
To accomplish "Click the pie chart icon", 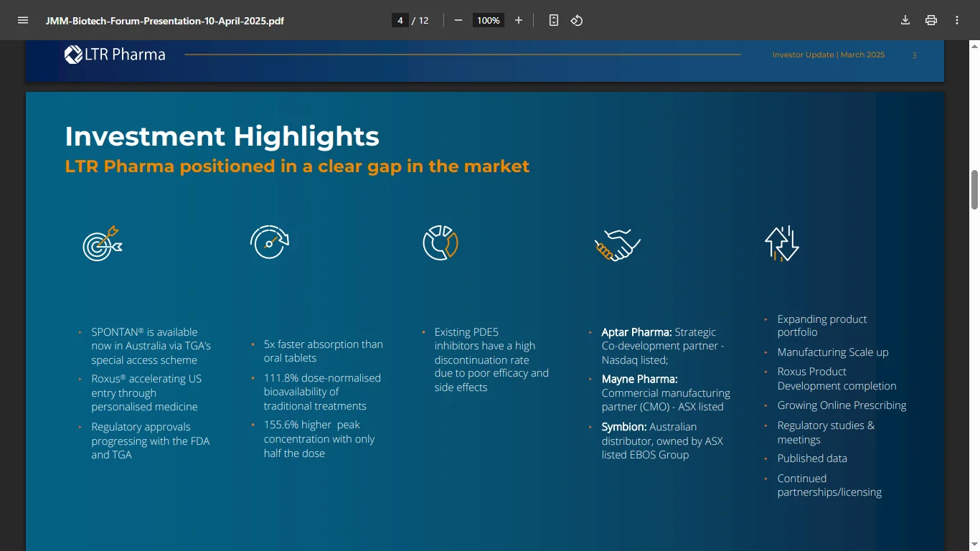I will coord(440,242).
